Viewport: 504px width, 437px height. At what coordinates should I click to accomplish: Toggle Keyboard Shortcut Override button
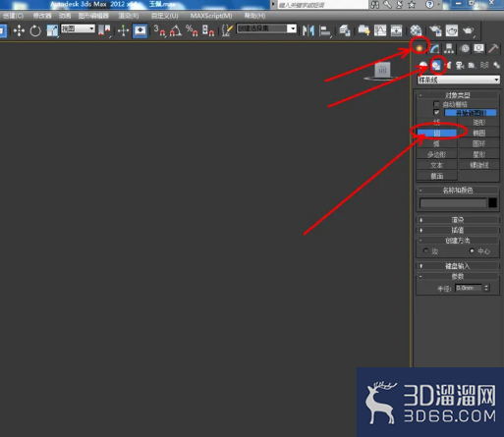(x=140, y=31)
